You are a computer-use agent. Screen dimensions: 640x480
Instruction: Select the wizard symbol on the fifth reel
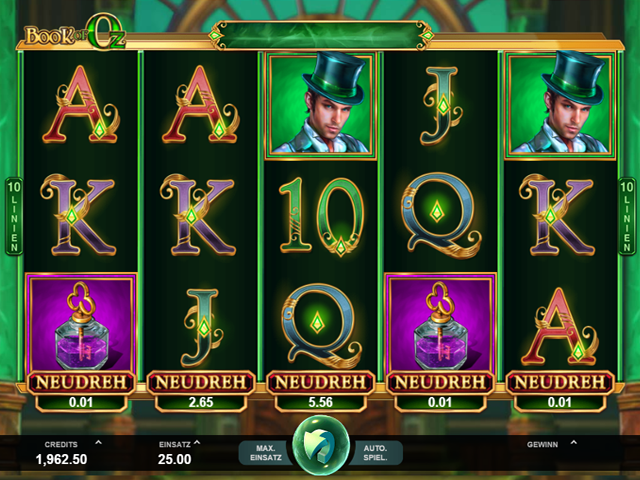560,105
